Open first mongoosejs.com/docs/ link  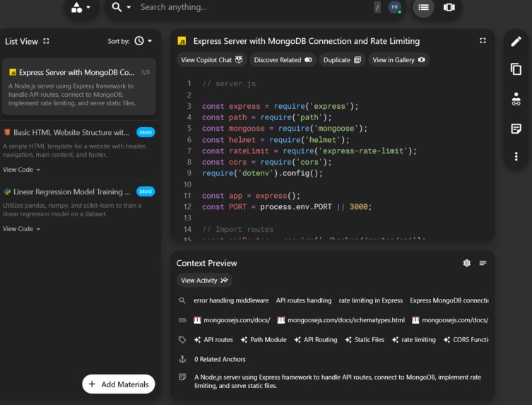coord(232,320)
